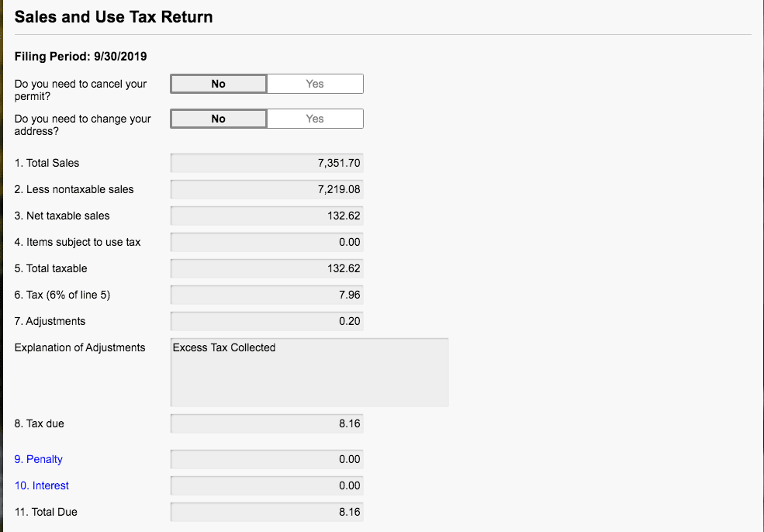Image resolution: width=764 pixels, height=532 pixels.
Task: Select Yes for cancel your permit
Action: [315, 84]
